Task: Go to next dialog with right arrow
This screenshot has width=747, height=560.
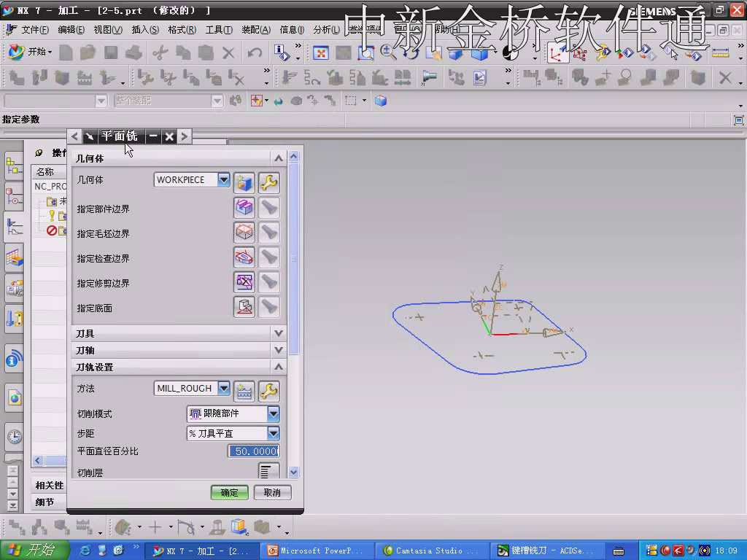Action: click(x=185, y=136)
